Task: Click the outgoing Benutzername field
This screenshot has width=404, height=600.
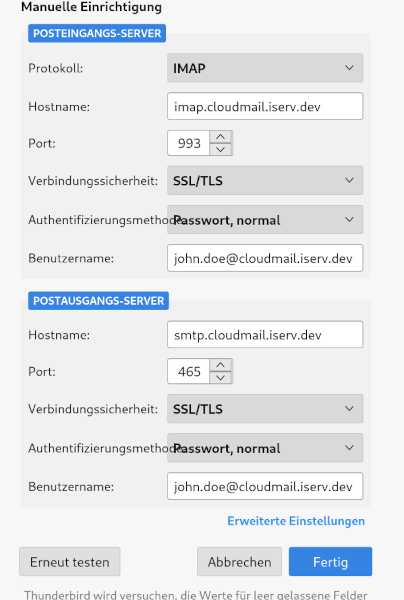Action: click(x=265, y=486)
